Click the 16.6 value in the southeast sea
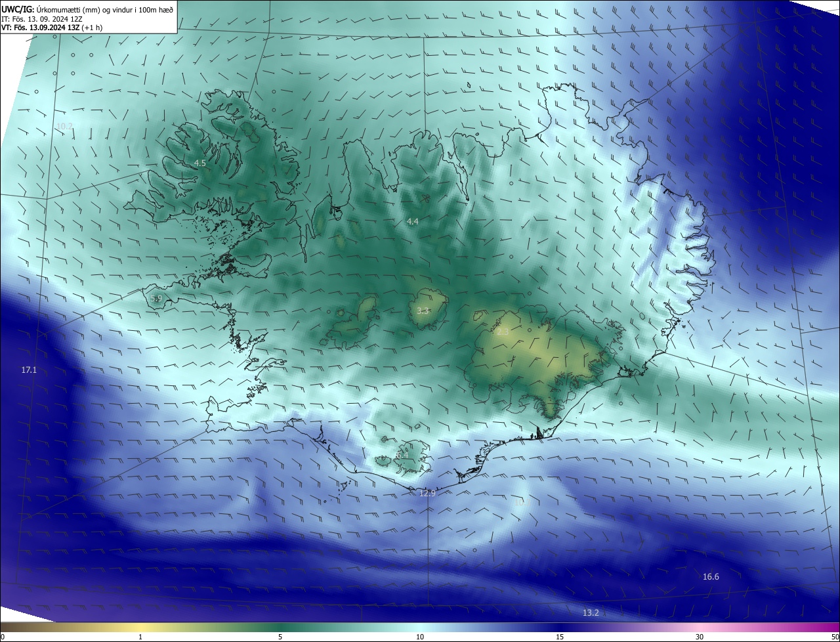840x642 pixels. point(711,577)
